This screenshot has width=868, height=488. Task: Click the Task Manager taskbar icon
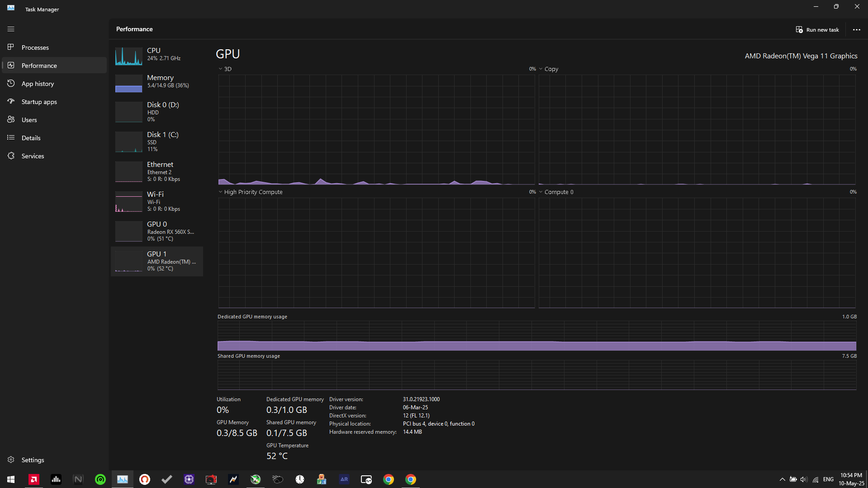[x=123, y=479]
